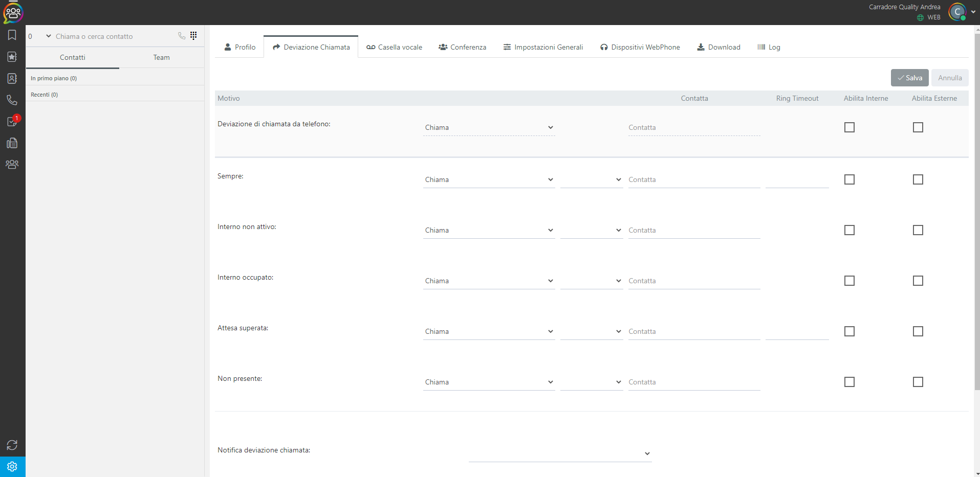This screenshot has height=477, width=980.
Task: Click Ring Timeout field in Attesa superata row
Action: coord(797,331)
